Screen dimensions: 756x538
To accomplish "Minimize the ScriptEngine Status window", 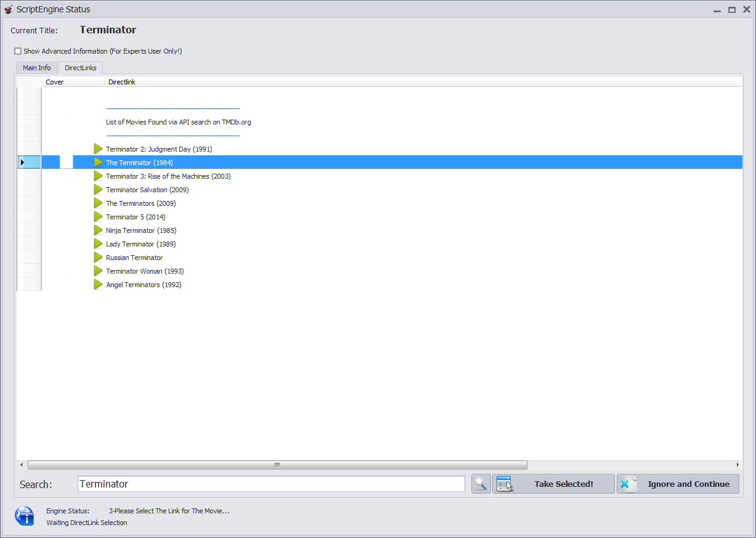I will point(717,10).
